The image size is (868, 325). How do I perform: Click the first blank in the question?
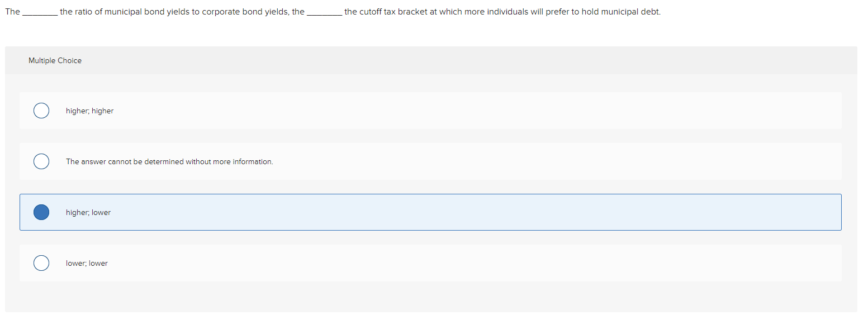click(40, 13)
